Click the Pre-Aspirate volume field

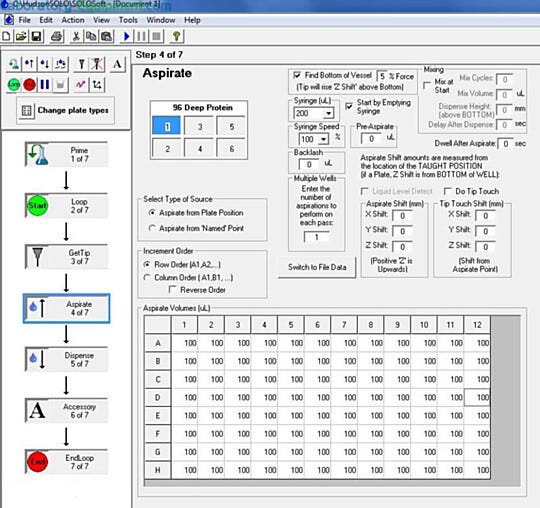(x=372, y=138)
